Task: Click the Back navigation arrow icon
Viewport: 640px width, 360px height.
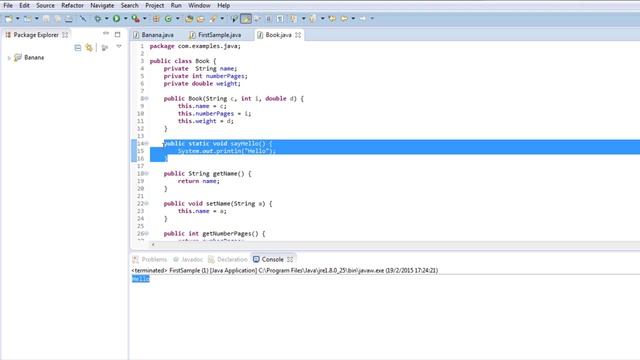Action: click(x=344, y=19)
